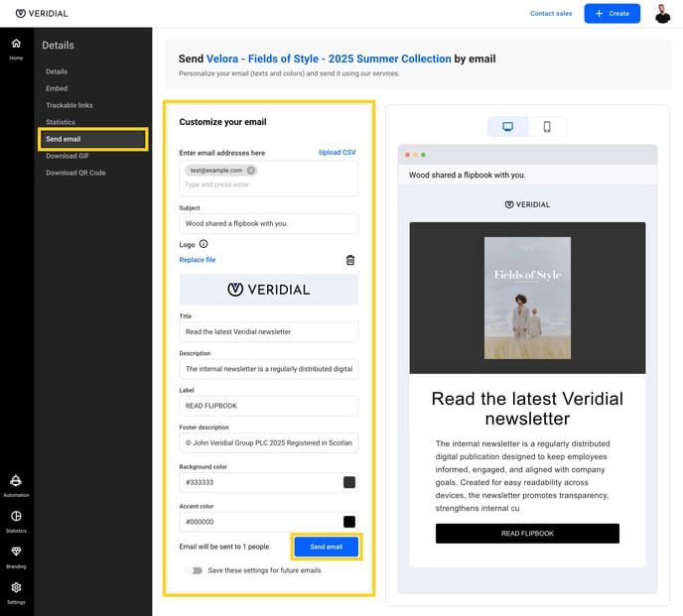
Task: Click the blue Create button
Action: click(x=612, y=14)
